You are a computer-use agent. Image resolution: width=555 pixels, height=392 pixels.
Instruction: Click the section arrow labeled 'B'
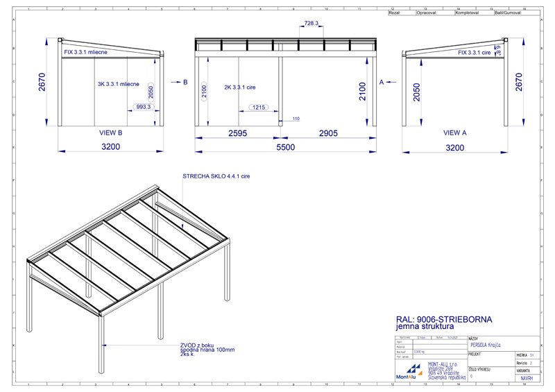tap(180, 82)
